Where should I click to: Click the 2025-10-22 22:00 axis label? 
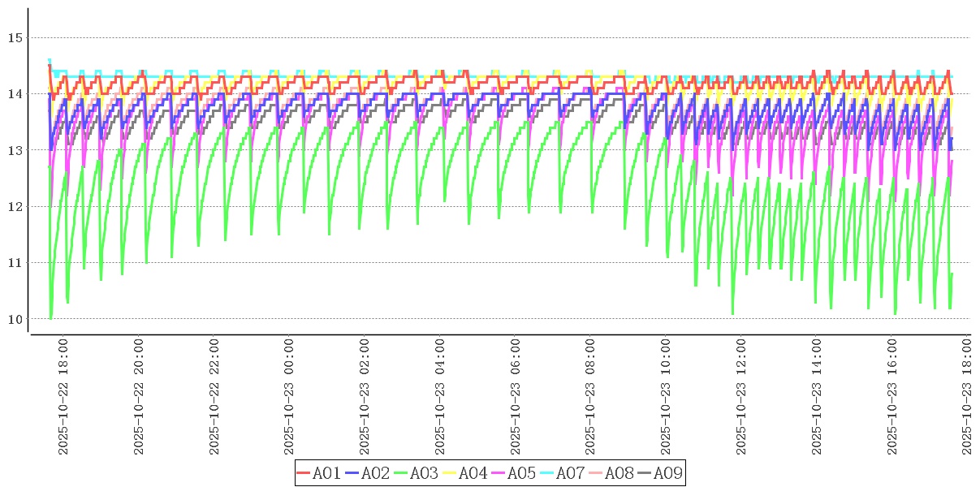point(214,397)
